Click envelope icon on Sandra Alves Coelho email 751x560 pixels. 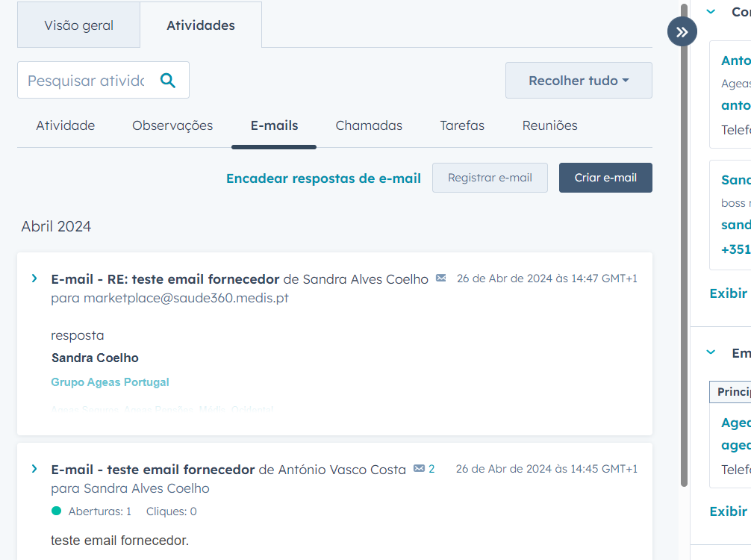point(441,279)
